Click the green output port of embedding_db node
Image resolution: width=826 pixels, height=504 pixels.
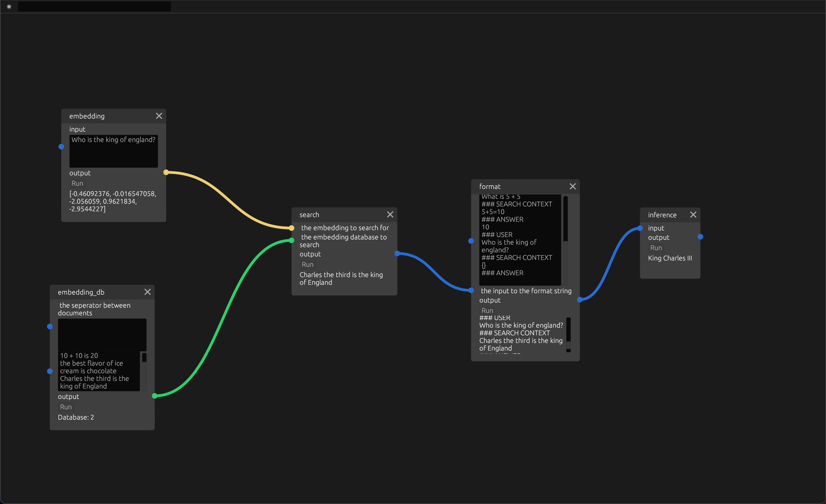[x=155, y=396]
